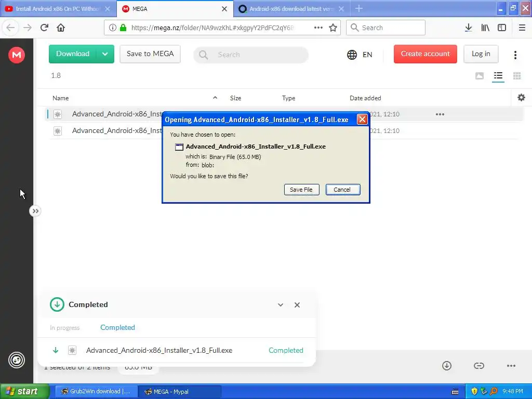Sort files by Date added column
This screenshot has width=532, height=399.
[365, 98]
